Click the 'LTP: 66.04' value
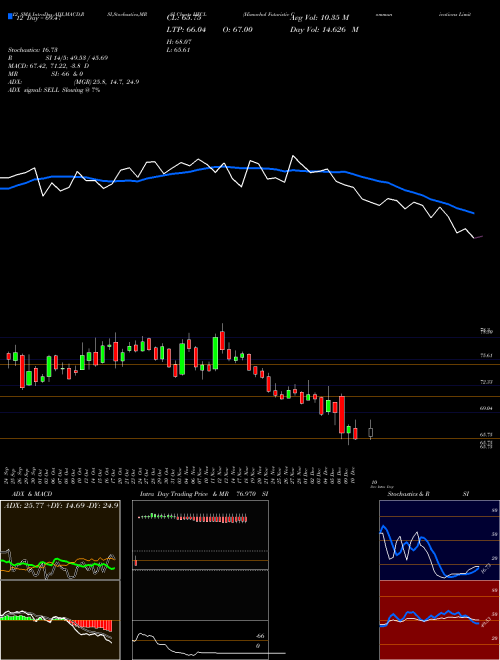The image size is (500, 660). pyautogui.click(x=186, y=29)
